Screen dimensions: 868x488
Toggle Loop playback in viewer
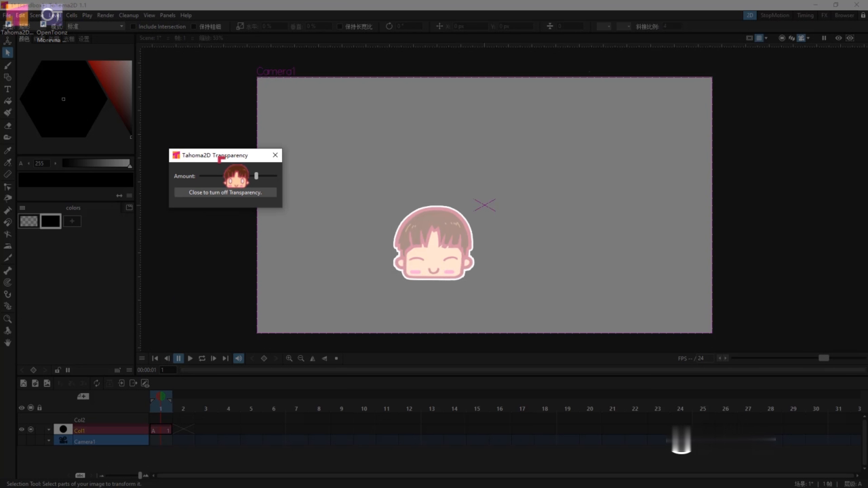[201, 359]
